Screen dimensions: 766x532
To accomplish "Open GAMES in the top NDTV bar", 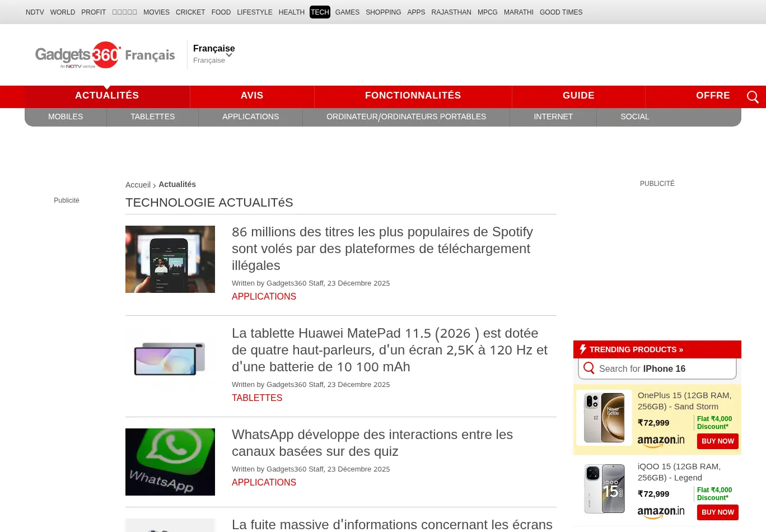I will [347, 12].
